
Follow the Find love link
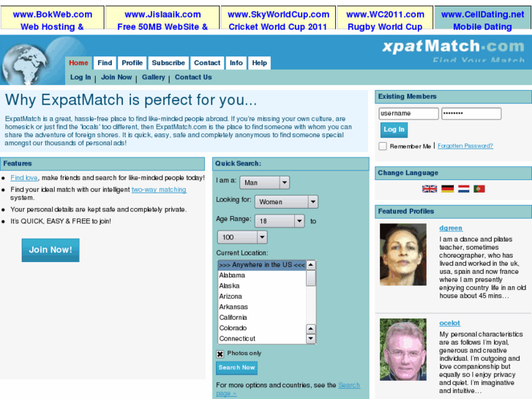coord(24,178)
